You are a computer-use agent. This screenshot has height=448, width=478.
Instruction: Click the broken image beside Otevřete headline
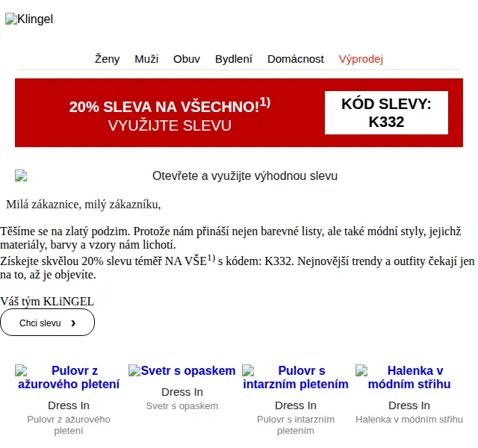(21, 176)
